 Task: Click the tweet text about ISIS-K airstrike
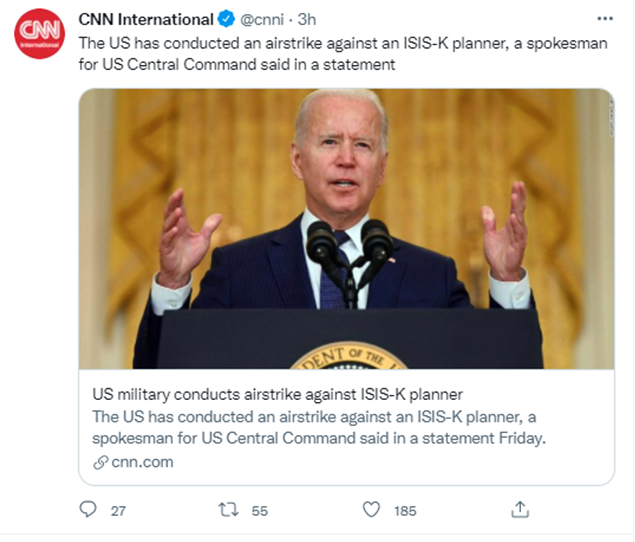coord(343,54)
